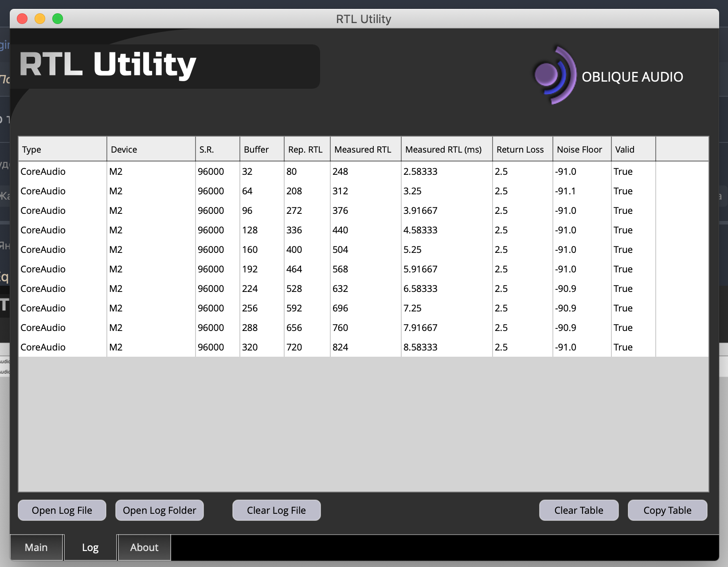Clear the log file
The height and width of the screenshot is (567, 728).
point(277,510)
